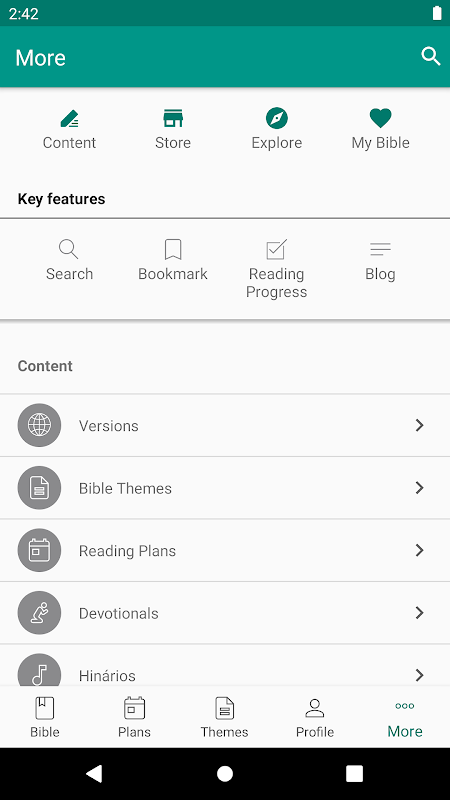Tap the magnifier icon in the header
The width and height of the screenshot is (450, 800).
pyautogui.click(x=431, y=57)
